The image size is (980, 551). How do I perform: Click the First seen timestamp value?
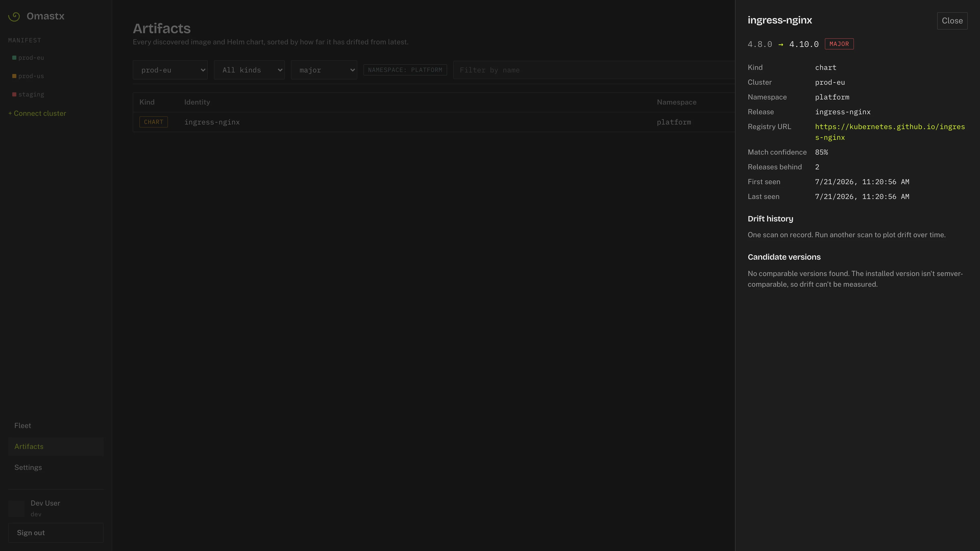pyautogui.click(x=862, y=182)
